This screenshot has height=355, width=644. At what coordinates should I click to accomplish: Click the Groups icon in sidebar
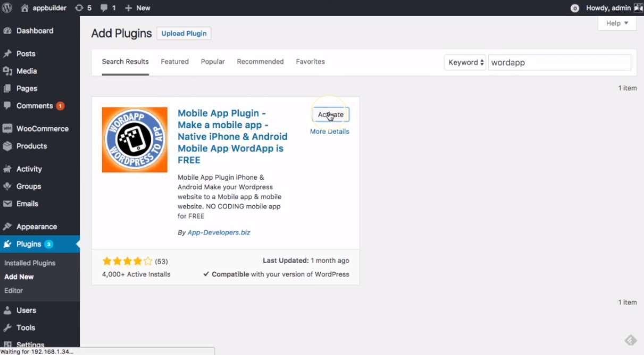point(7,187)
